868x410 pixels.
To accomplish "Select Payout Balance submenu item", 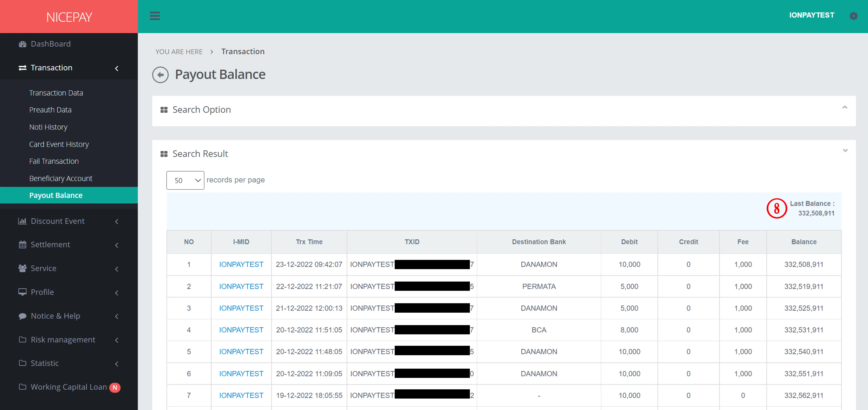I will 69,195.
